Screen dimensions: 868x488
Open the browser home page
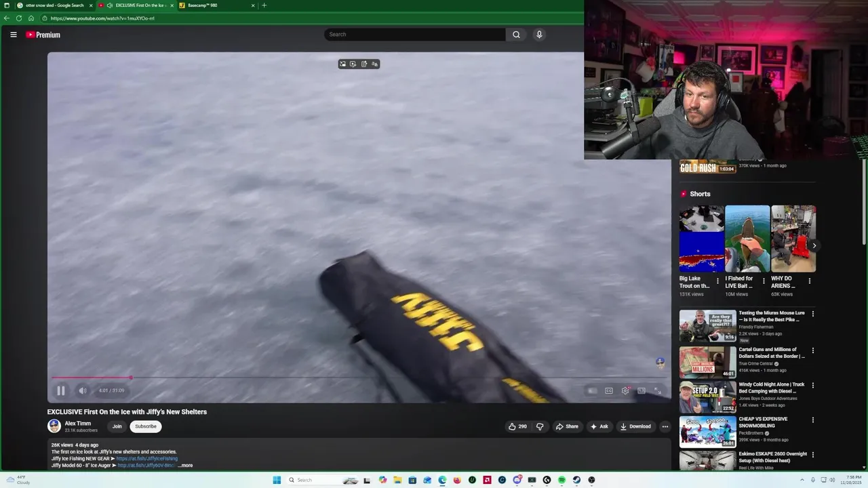31,18
